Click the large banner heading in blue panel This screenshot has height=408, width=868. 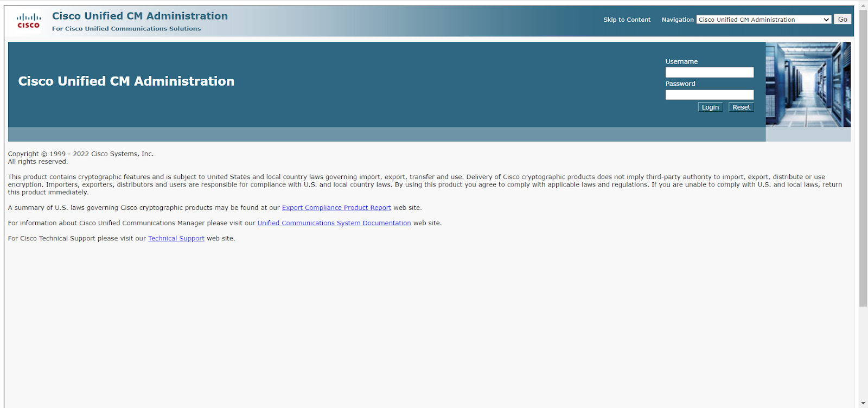pyautogui.click(x=126, y=81)
